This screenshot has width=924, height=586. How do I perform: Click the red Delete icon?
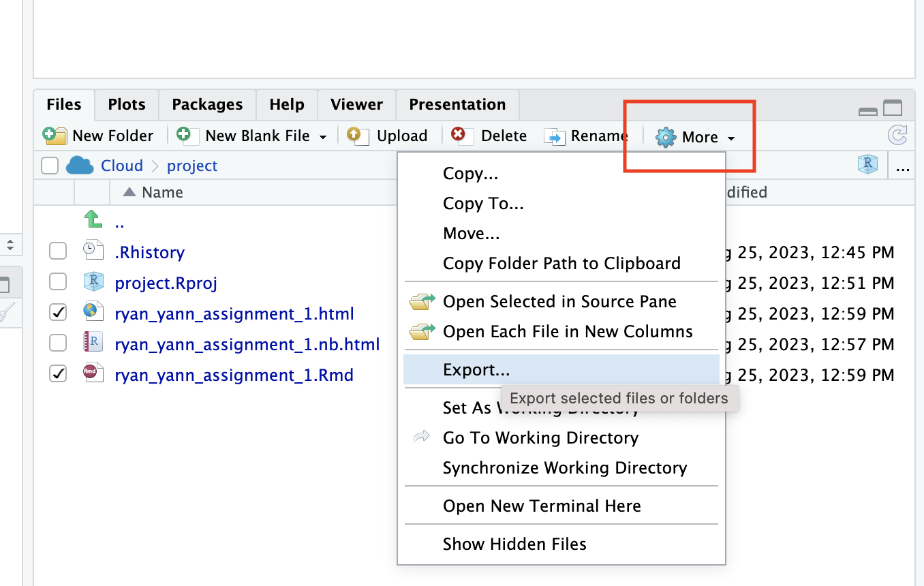pyautogui.click(x=459, y=135)
